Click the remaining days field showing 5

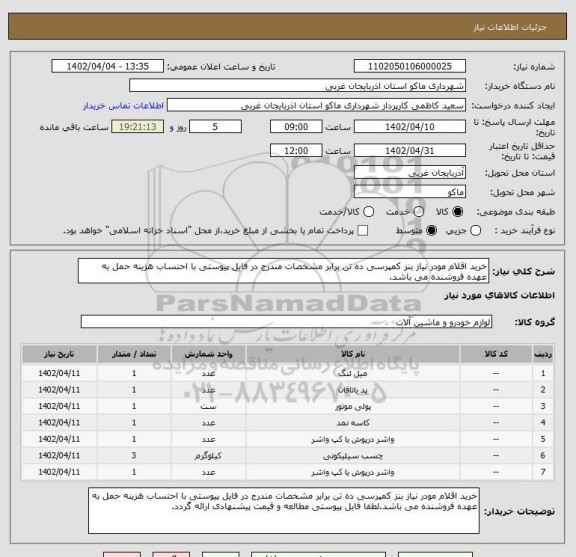(x=215, y=127)
